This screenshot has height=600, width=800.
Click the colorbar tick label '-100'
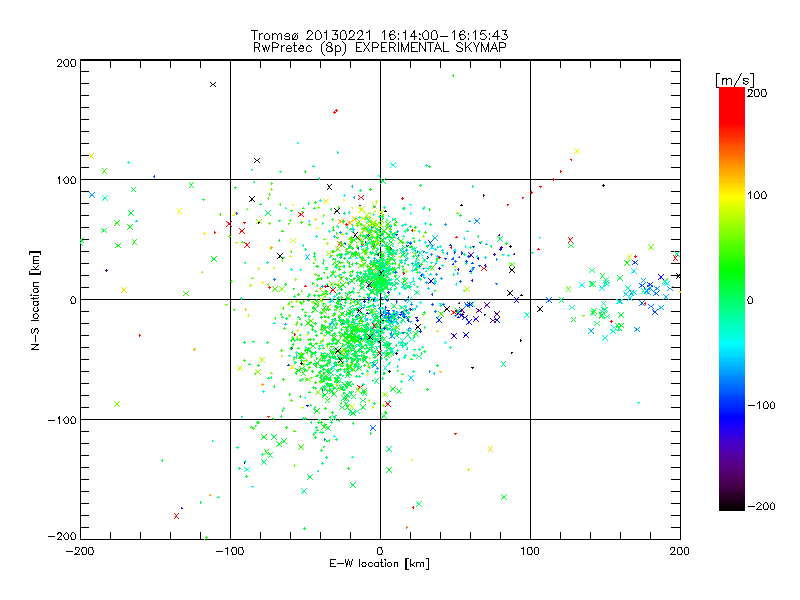pyautogui.click(x=762, y=405)
